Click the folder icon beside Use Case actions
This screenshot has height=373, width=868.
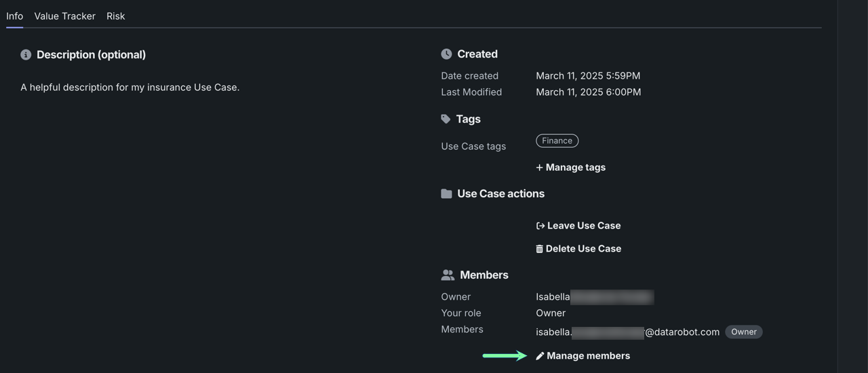[x=446, y=194]
